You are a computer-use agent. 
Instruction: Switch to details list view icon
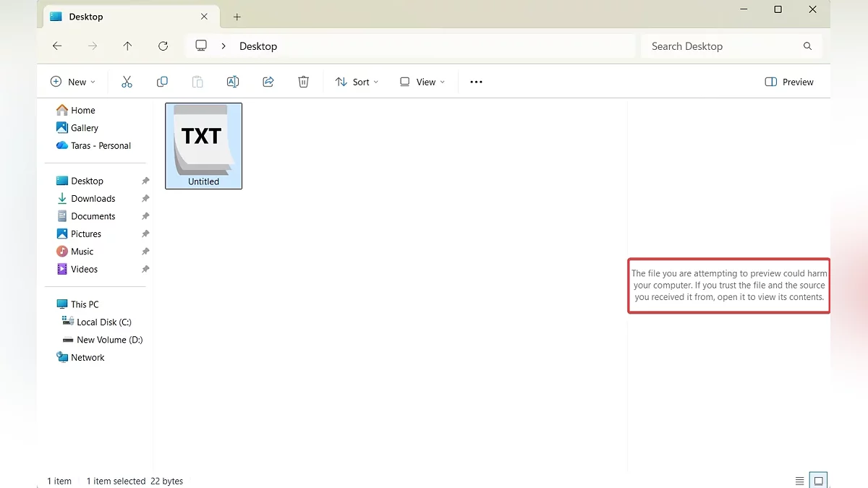click(x=799, y=481)
